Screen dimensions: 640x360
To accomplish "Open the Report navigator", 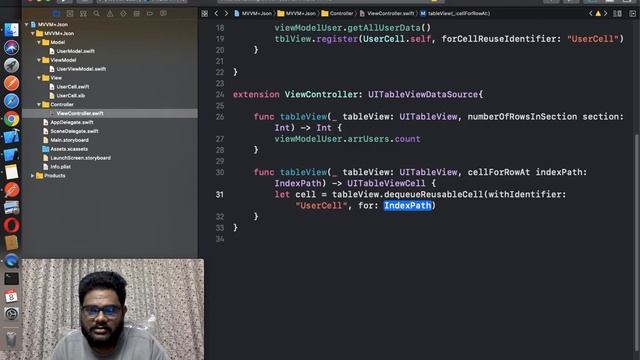I will [163, 13].
